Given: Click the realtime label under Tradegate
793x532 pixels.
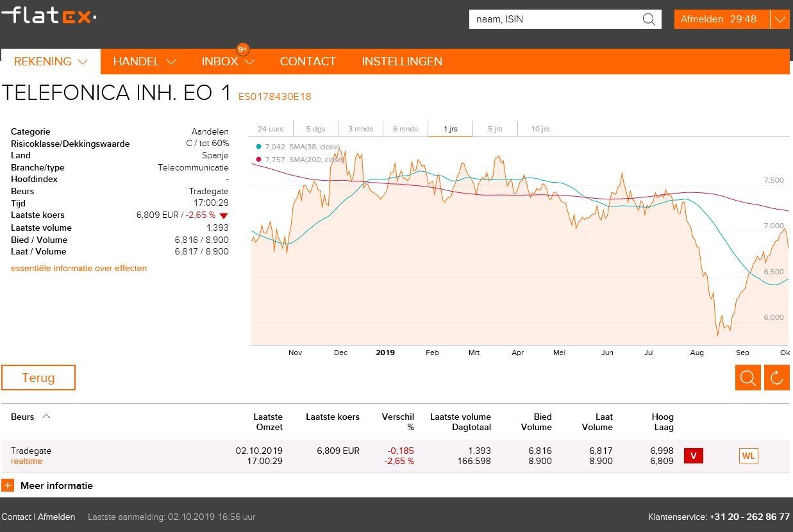Looking at the screenshot, I should [26, 461].
